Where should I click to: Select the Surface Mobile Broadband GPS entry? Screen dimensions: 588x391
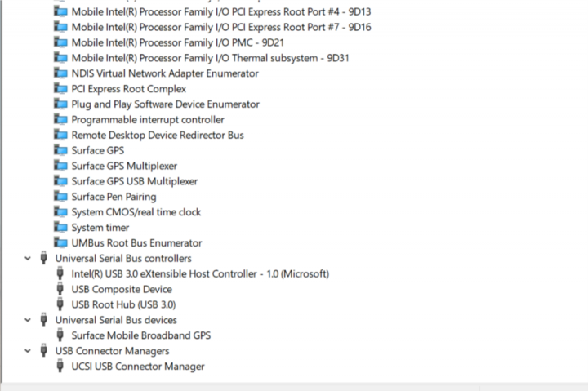[141, 335]
